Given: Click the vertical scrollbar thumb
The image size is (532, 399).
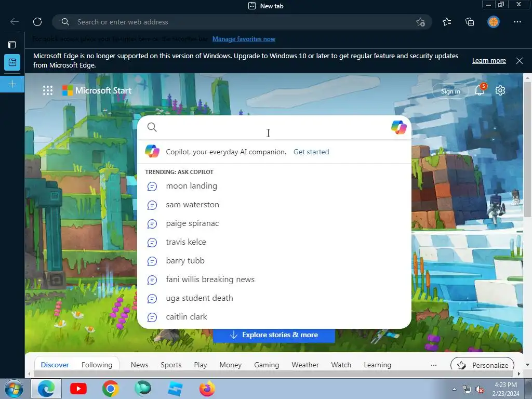Looking at the screenshot, I should [528, 149].
